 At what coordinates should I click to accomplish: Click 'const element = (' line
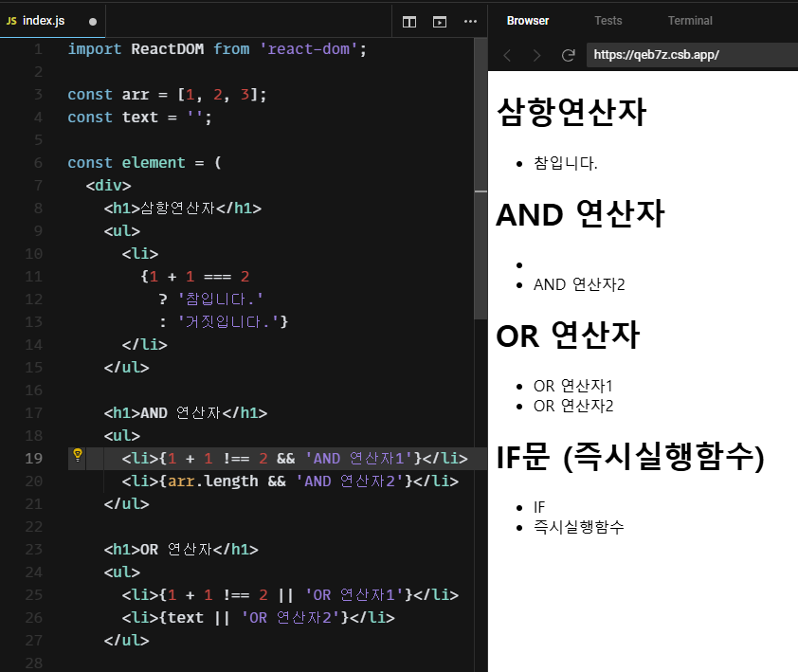coord(144,163)
